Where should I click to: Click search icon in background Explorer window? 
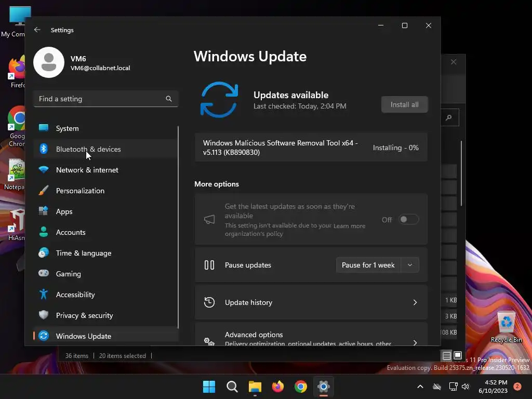pyautogui.click(x=449, y=118)
